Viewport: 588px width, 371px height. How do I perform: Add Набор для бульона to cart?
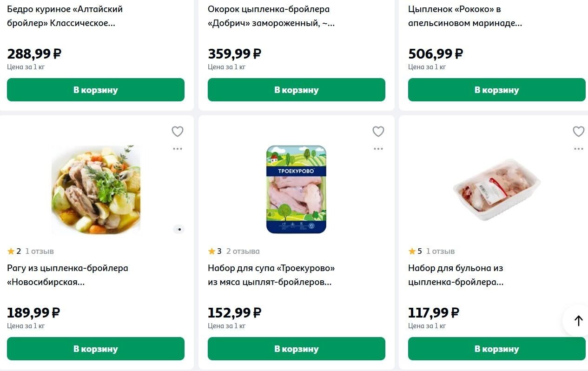(496, 349)
